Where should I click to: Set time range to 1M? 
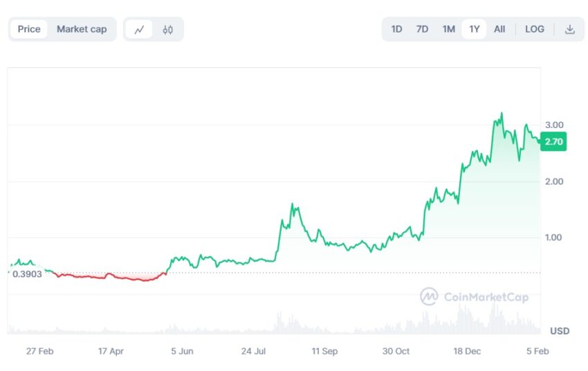448,29
